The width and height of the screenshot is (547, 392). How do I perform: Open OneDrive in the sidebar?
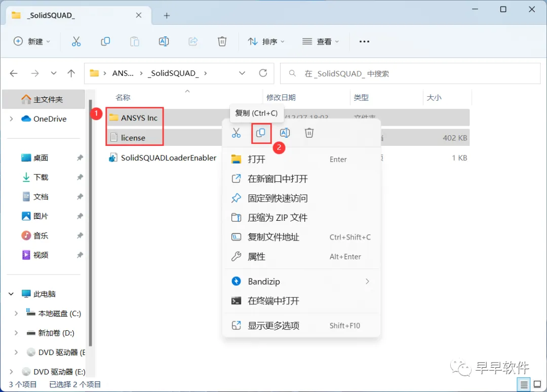[x=50, y=119]
